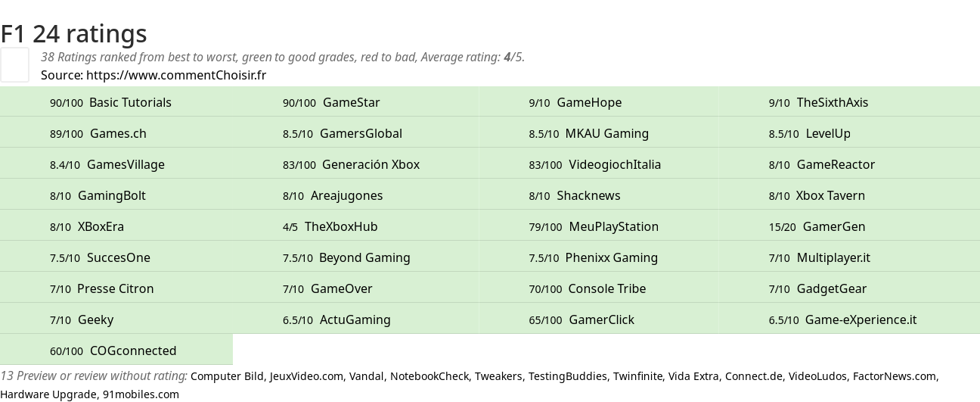Open the commentChoisir.fr source link
Image resolution: width=980 pixels, height=402 pixels.
tap(175, 75)
